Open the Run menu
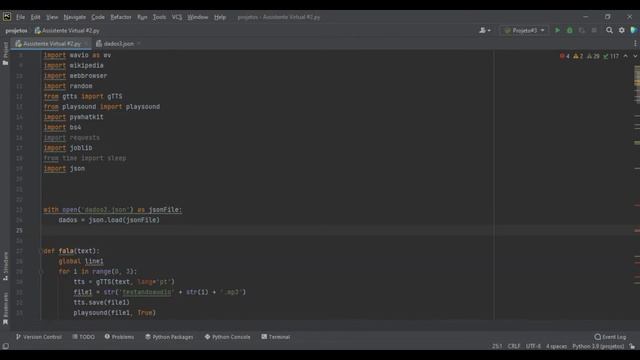Viewport: 640px width, 360px height. click(x=142, y=17)
